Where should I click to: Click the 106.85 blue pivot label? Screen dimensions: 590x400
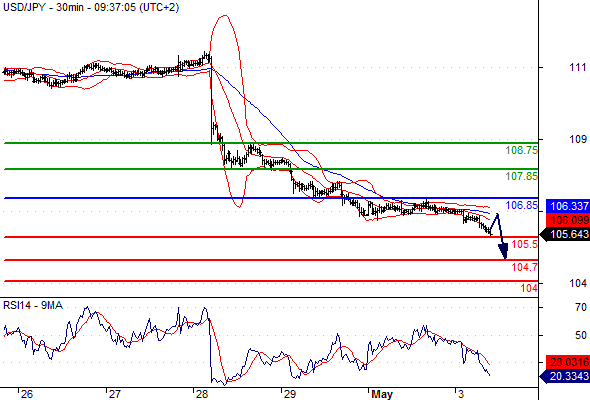[x=521, y=205]
